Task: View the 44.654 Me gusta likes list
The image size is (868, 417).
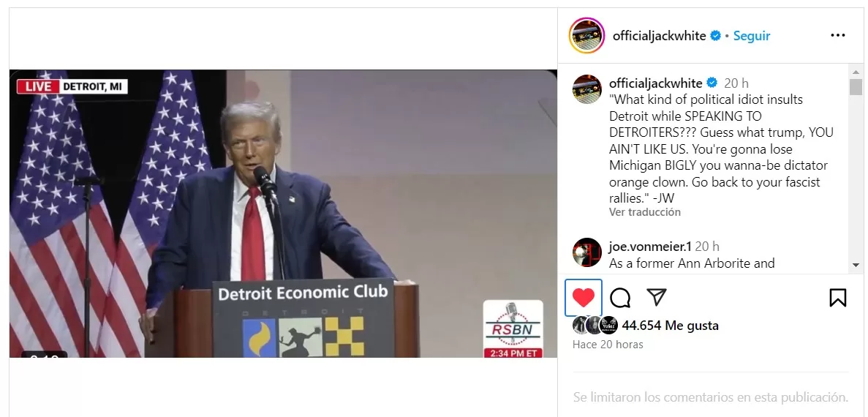Action: 670,326
